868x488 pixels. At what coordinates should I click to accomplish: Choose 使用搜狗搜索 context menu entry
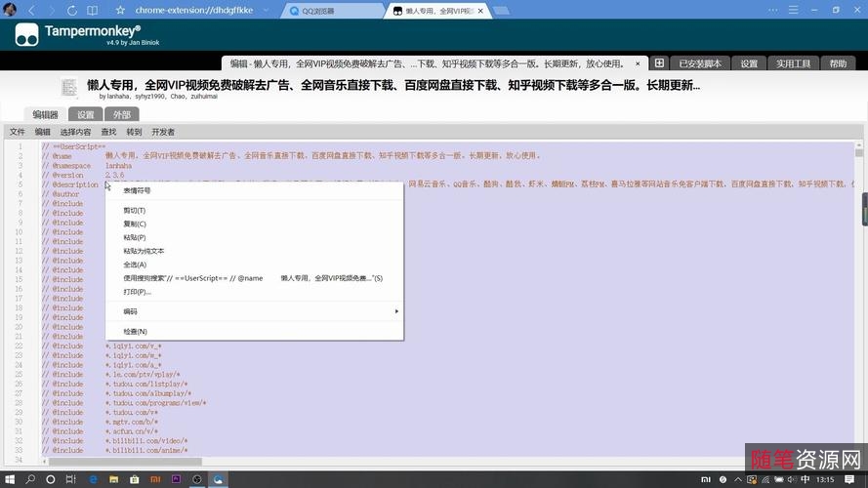(x=254, y=278)
